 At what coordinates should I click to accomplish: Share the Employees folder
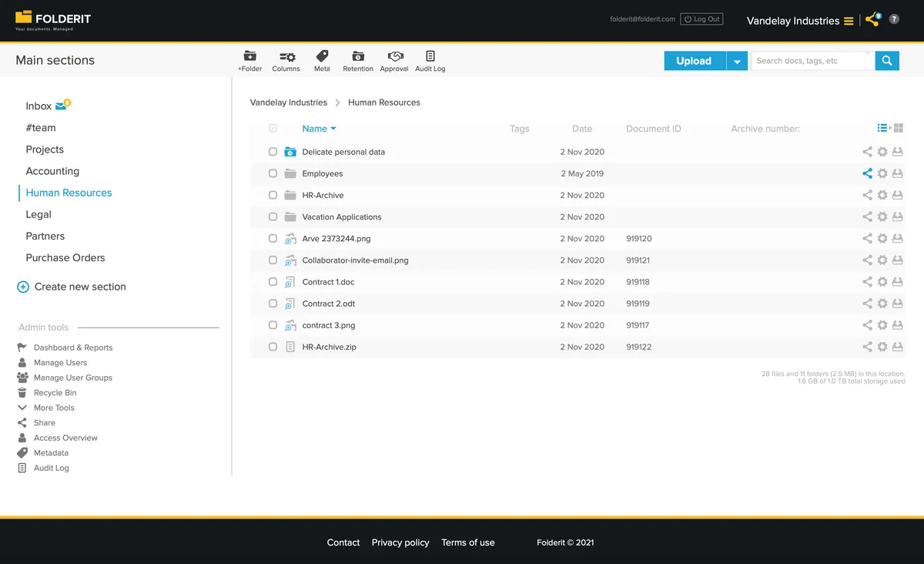(x=867, y=173)
